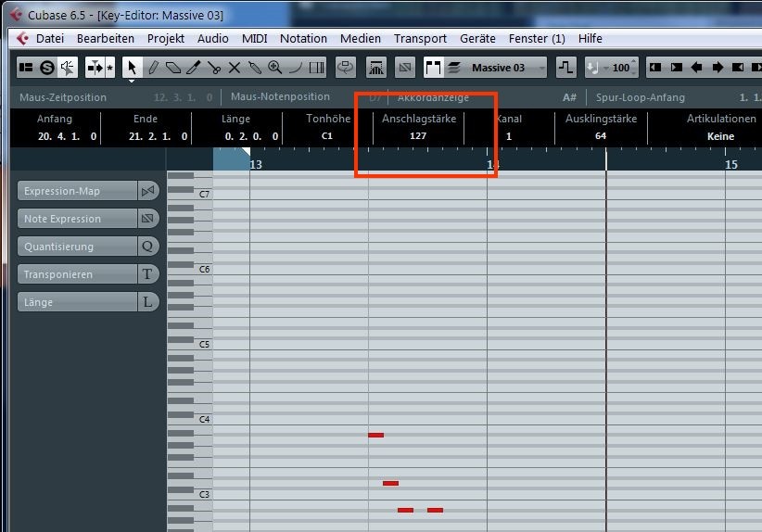Open the Hilfe menu
The image size is (762, 532).
[x=590, y=38]
